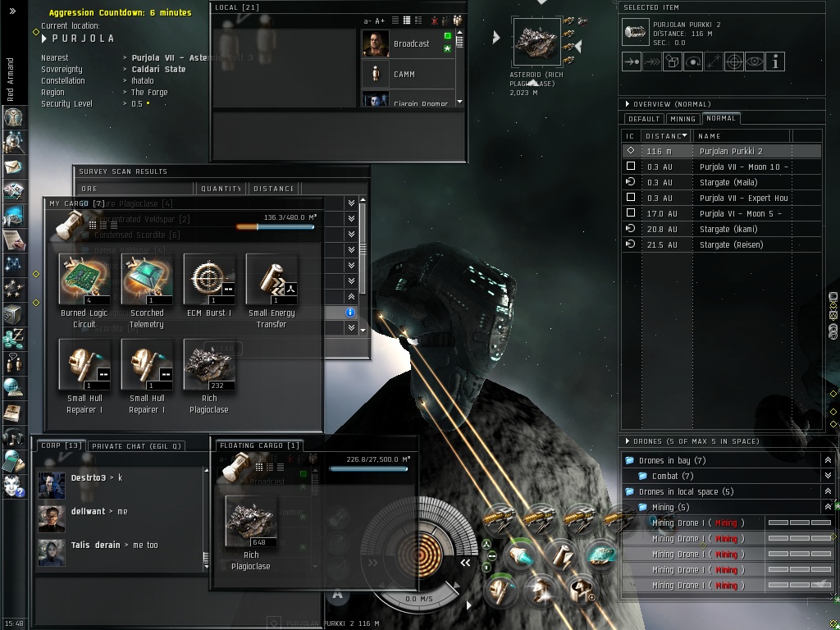Toggle the bottom small round HUD button
This screenshot has height=630, width=840.
click(486, 568)
